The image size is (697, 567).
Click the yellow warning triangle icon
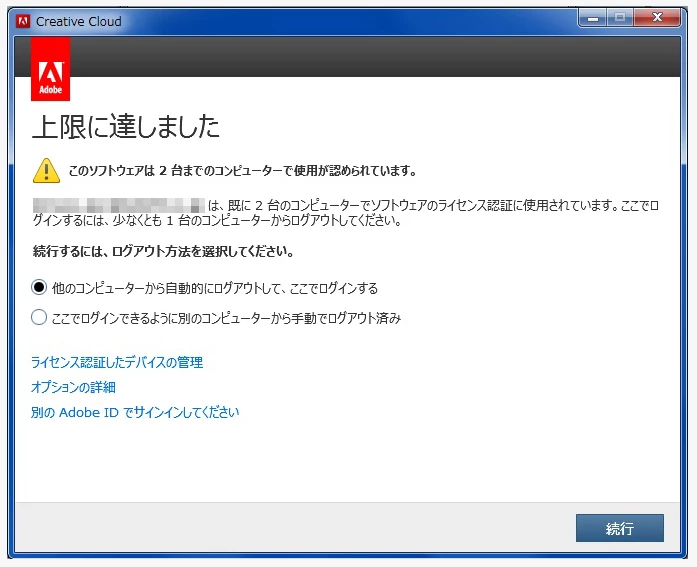(46, 171)
